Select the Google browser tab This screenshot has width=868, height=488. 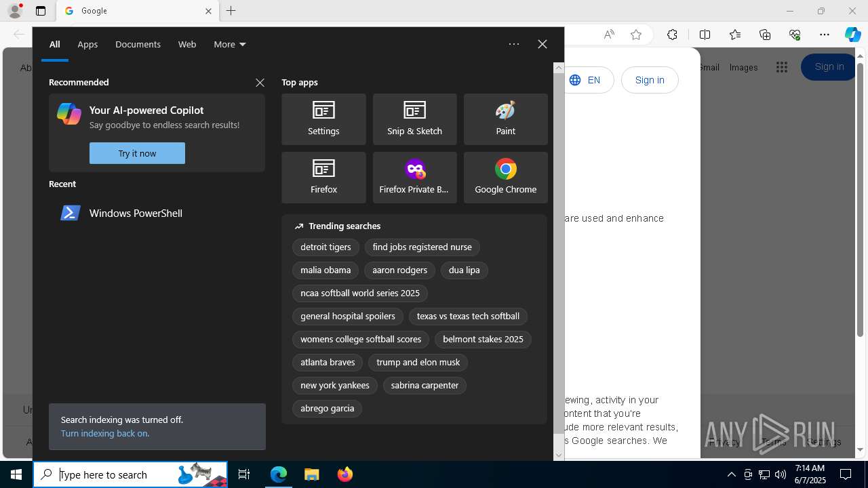pos(138,11)
